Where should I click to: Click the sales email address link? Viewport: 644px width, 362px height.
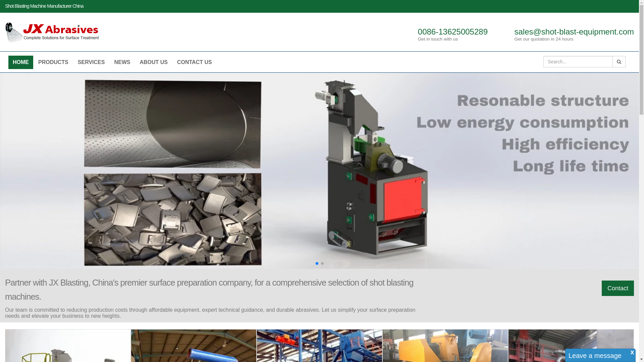click(x=574, y=32)
